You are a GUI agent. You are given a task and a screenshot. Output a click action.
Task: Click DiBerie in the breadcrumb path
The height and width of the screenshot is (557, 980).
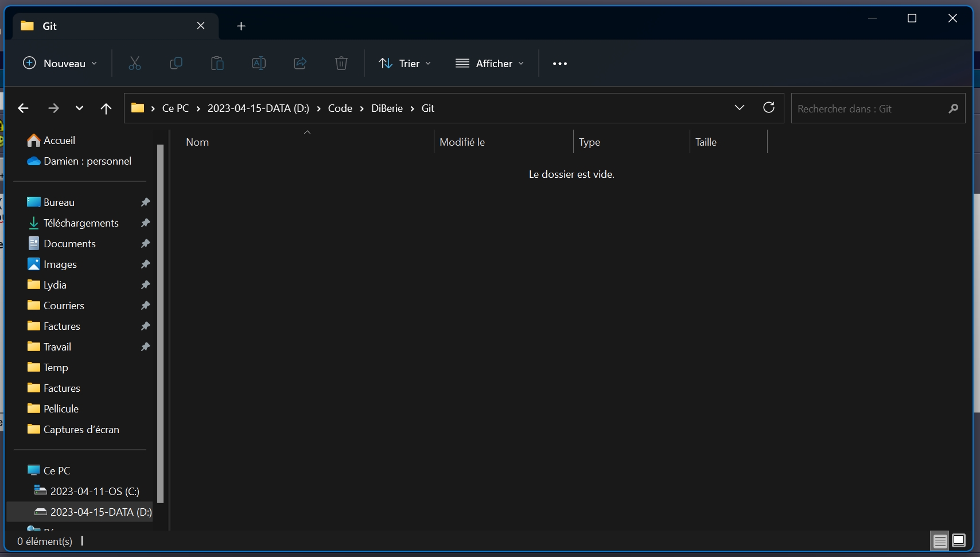[387, 108]
